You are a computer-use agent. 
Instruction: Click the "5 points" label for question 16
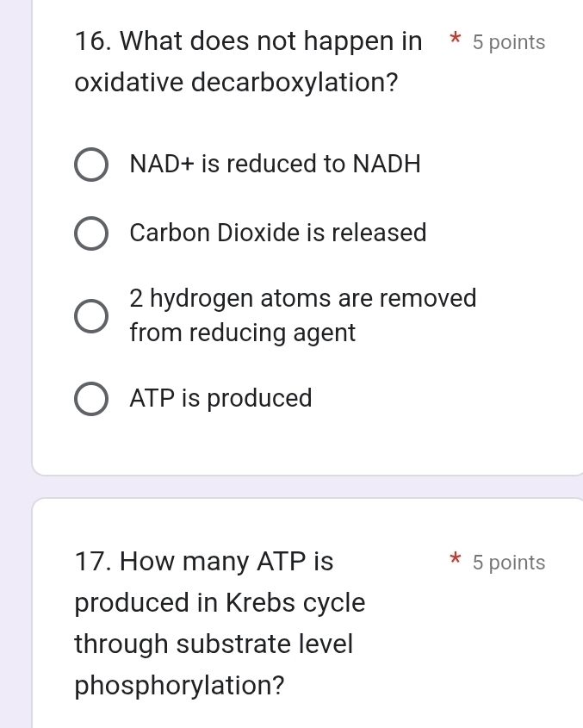[508, 41]
